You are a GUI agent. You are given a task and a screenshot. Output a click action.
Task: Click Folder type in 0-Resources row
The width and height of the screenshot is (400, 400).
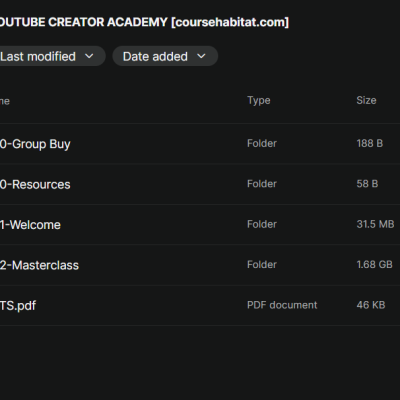point(262,184)
